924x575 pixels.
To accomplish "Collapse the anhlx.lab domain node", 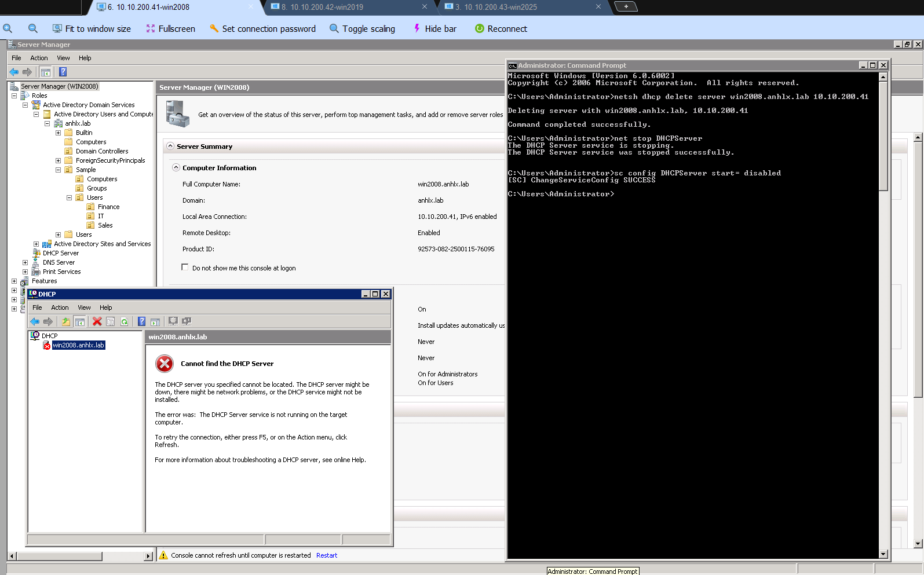I will click(47, 123).
